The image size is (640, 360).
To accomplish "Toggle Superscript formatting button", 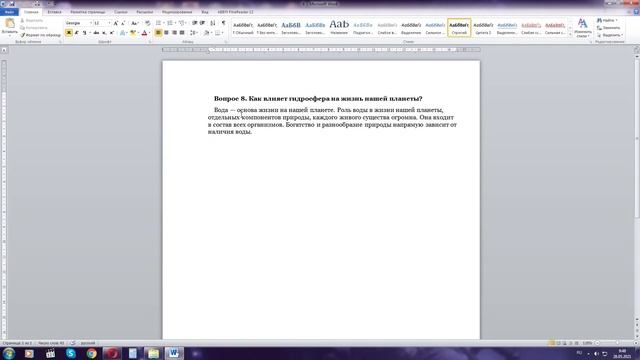I will tap(112, 33).
